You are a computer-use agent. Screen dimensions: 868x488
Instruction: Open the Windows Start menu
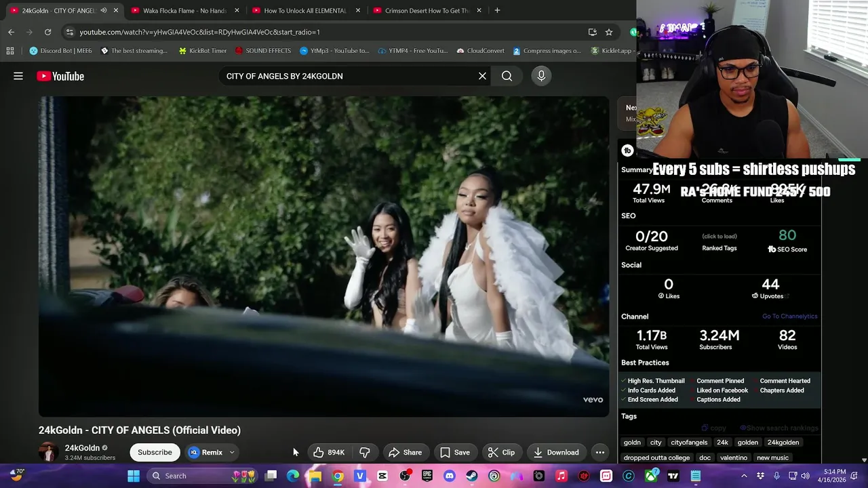coord(134,476)
